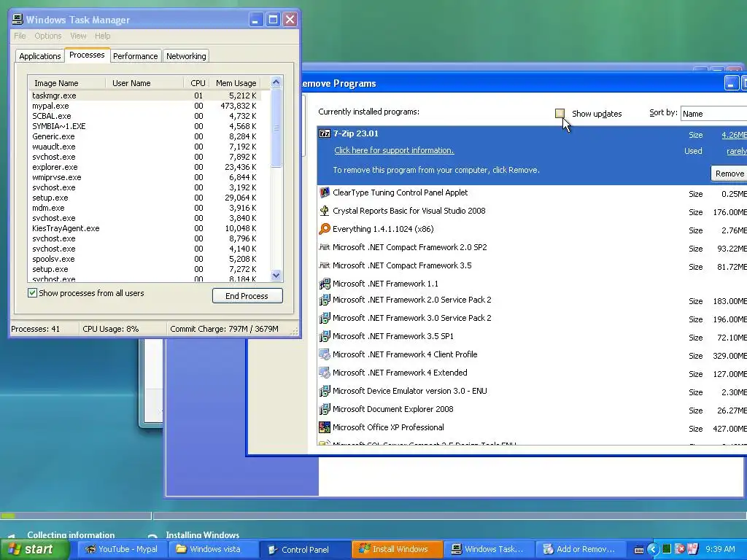Sort processes by Image Name column
This screenshot has width=747, height=560.
pyautogui.click(x=66, y=83)
